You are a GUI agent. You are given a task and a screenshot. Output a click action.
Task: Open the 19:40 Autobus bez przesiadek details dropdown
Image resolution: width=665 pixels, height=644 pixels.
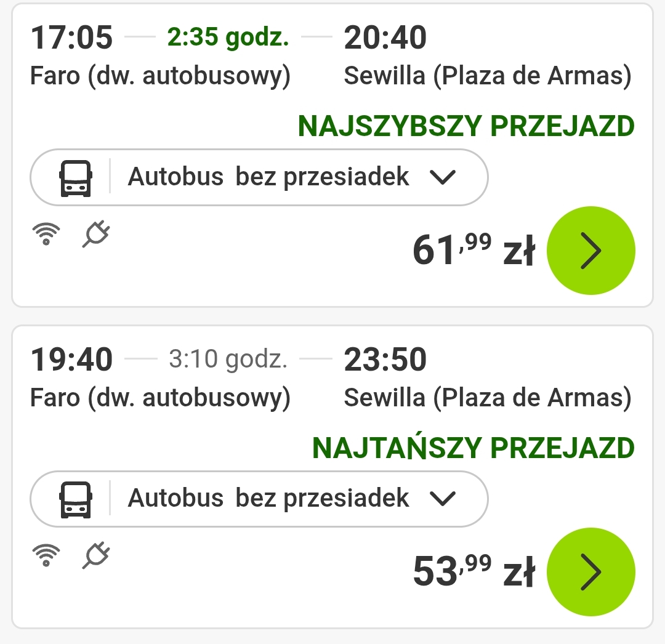[x=259, y=499]
